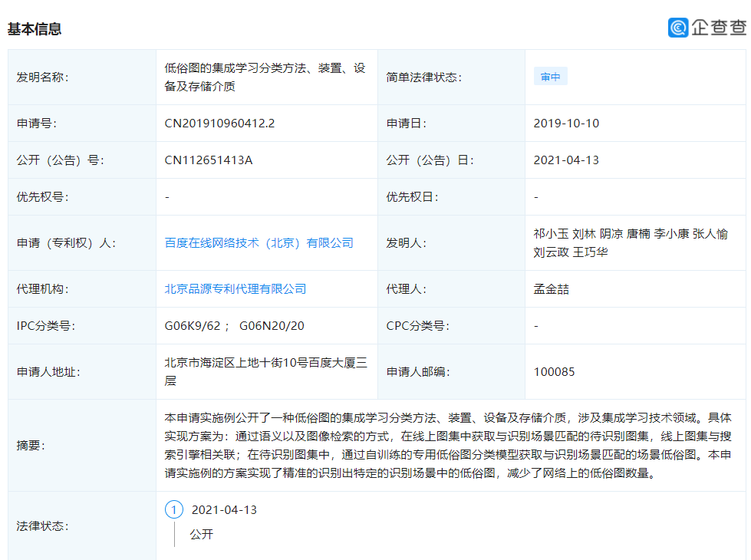Click the 发明名称 label cell
The height and width of the screenshot is (560, 751).
point(82,77)
